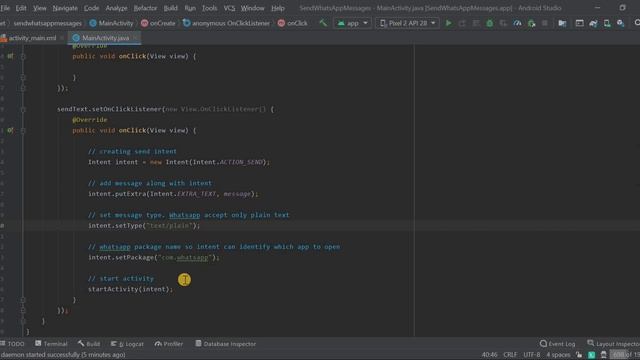Open the Run Anything icon in the toolbar
Screen dimensions: 640x360
579,23
